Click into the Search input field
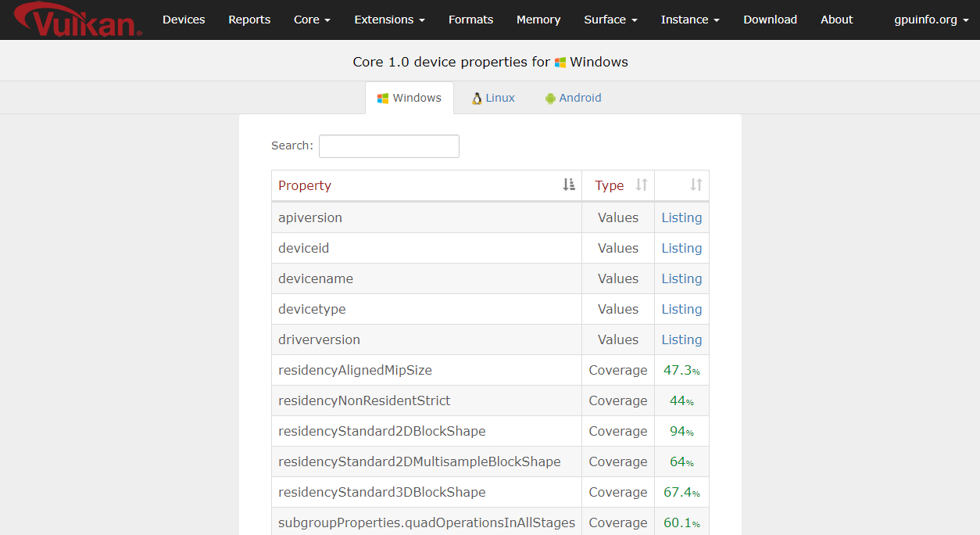 click(388, 146)
